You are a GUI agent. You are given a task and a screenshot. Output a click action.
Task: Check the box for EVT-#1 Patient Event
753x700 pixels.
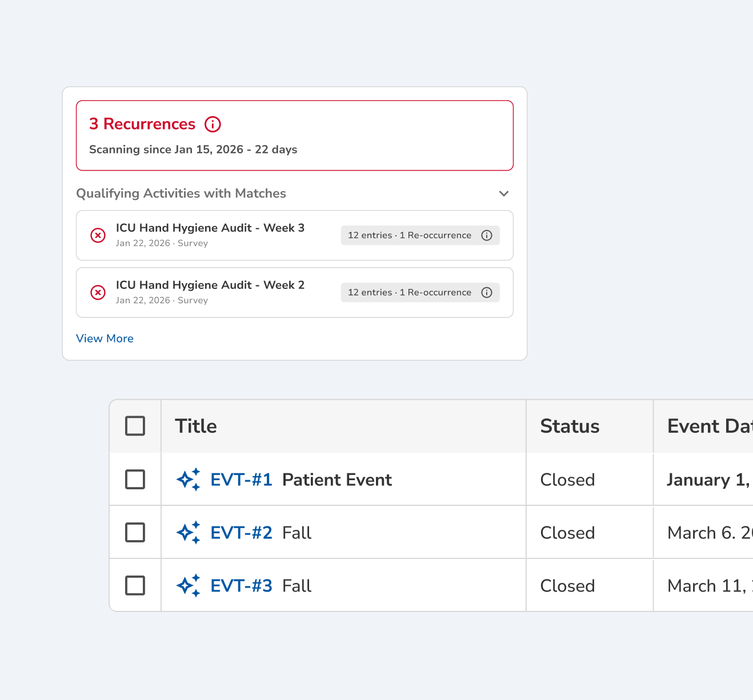point(135,480)
